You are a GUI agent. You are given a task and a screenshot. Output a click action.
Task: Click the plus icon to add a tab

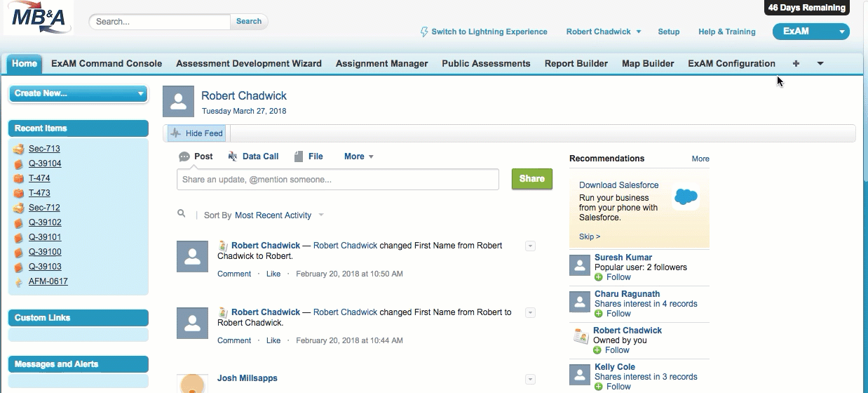coord(796,63)
